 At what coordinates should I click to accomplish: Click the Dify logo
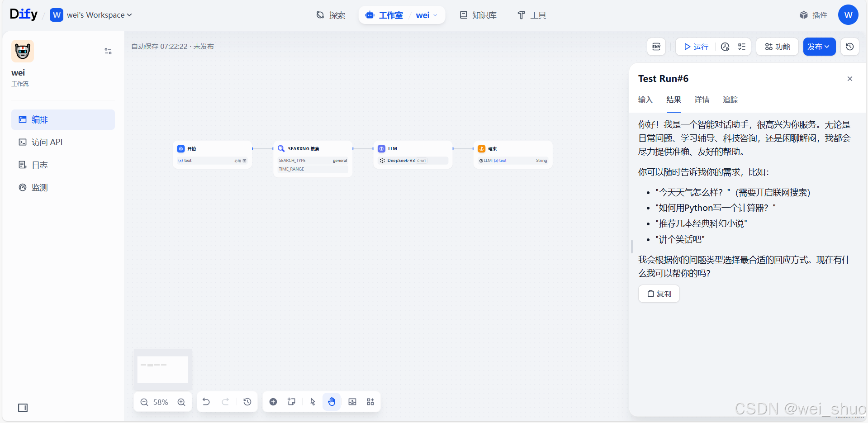pyautogui.click(x=24, y=14)
